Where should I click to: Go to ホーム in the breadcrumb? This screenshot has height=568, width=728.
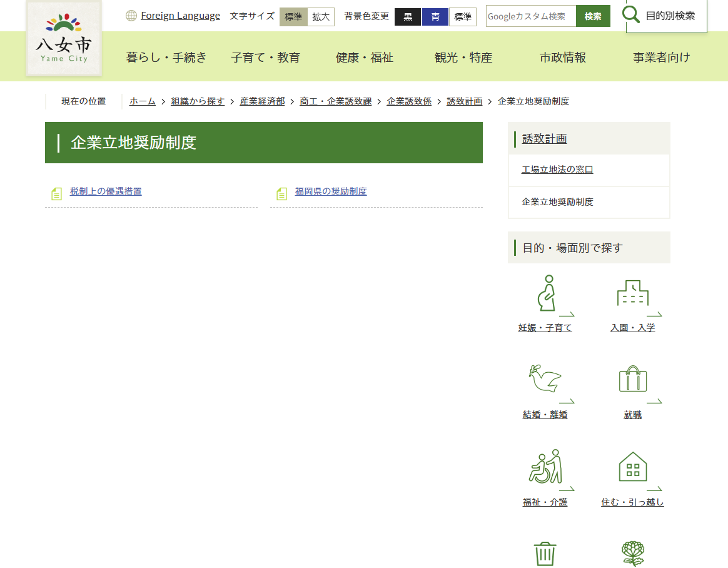[143, 101]
